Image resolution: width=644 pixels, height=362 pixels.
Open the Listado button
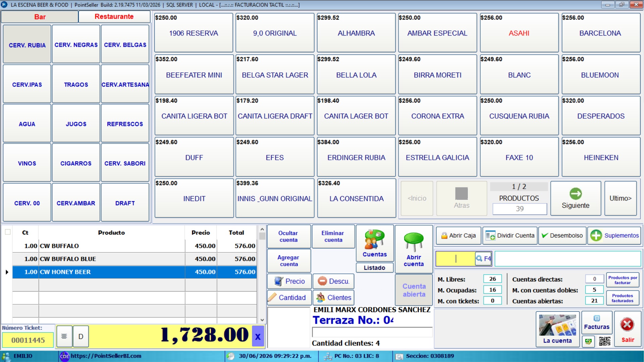[375, 268]
